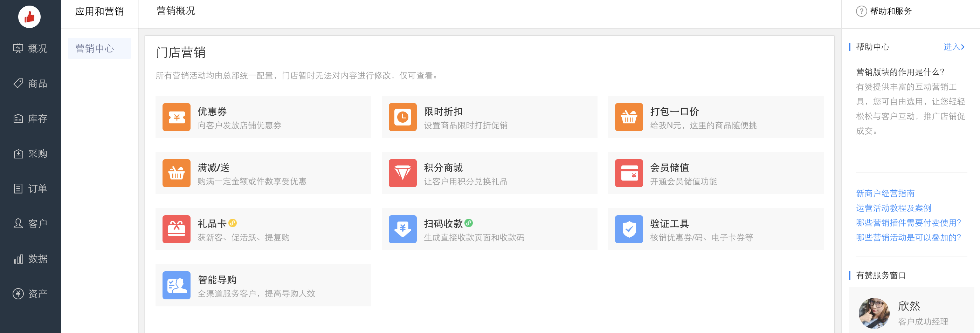Viewport: 980px width, 333px height.
Task: Click the 优惠券 coupon icon
Action: (177, 117)
